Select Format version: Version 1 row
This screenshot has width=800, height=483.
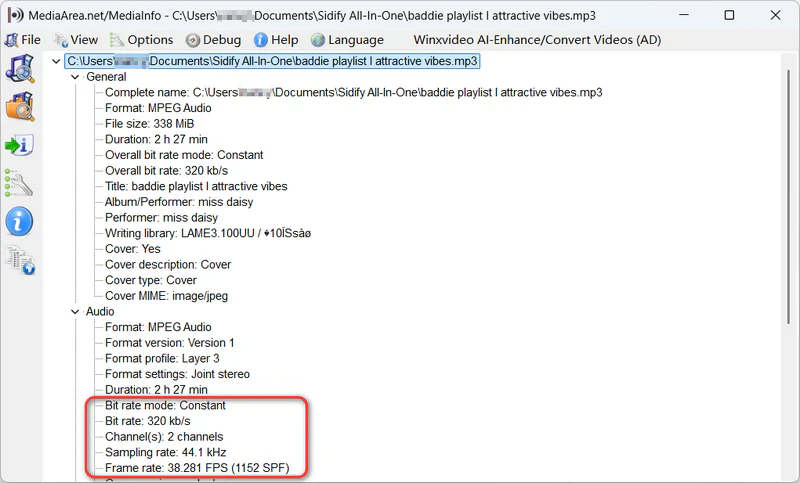coord(169,343)
